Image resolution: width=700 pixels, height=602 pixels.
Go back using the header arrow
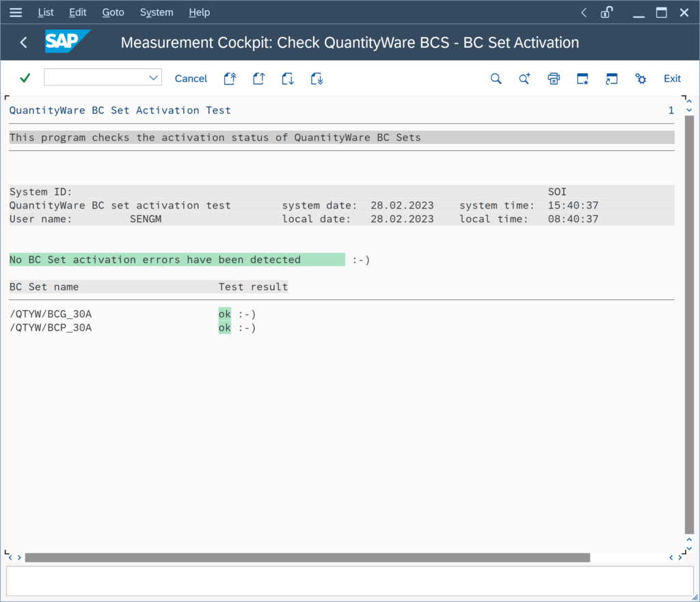tap(24, 42)
